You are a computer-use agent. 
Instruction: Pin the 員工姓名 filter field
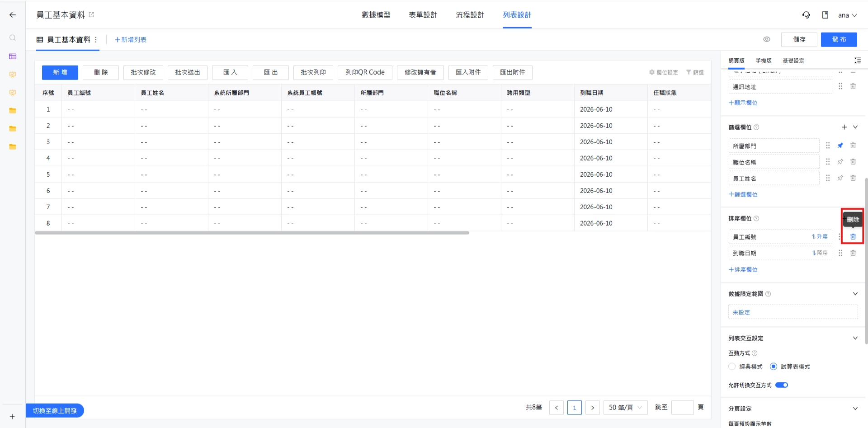(840, 178)
